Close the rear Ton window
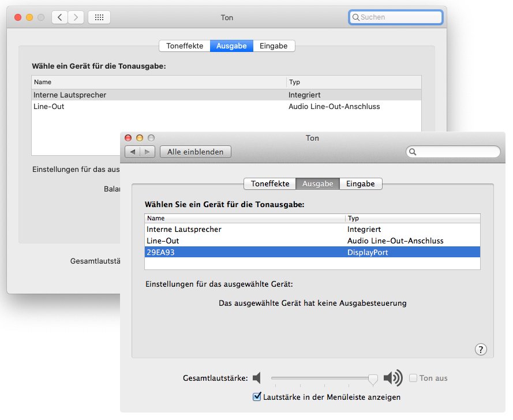 (x=18, y=17)
